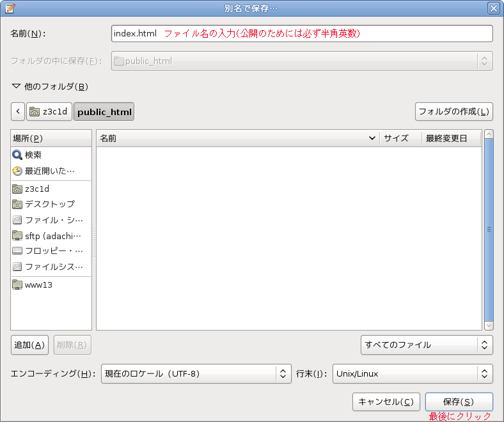Select the ファイル・シ… file system drive icon
The height and width of the screenshot is (422, 504).
point(17,220)
